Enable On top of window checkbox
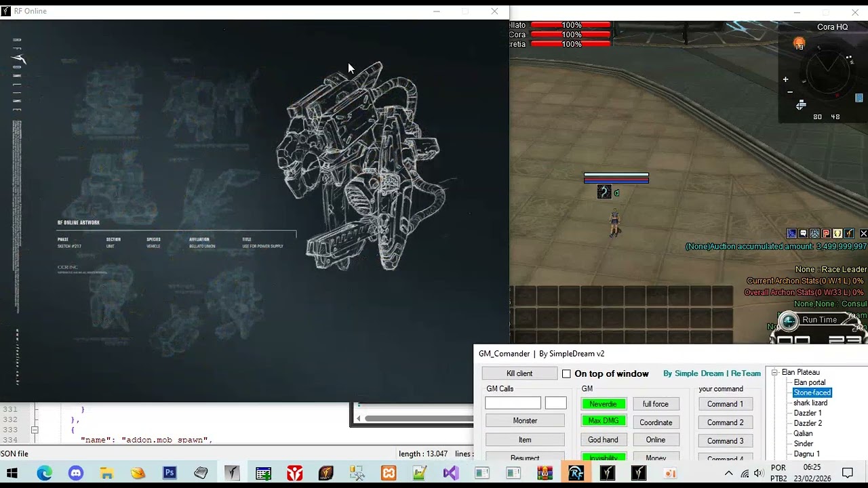Screen dimensions: 868x488 [x=566, y=373]
